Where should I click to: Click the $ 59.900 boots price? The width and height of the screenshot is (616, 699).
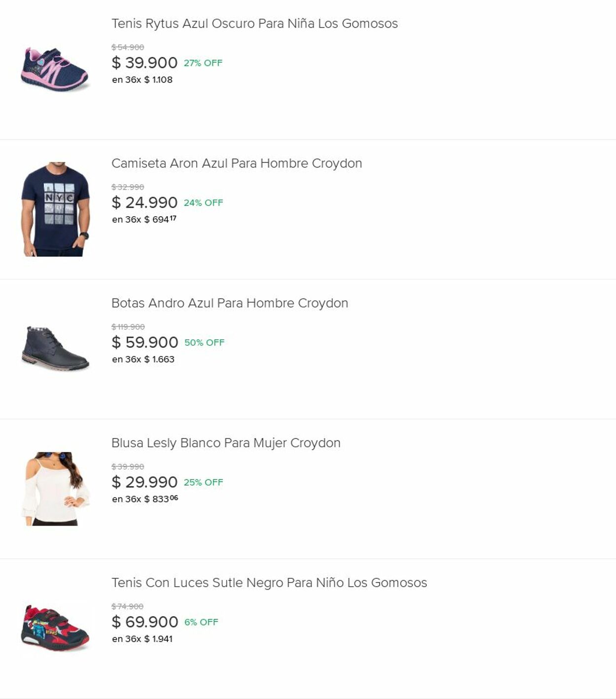(x=145, y=342)
